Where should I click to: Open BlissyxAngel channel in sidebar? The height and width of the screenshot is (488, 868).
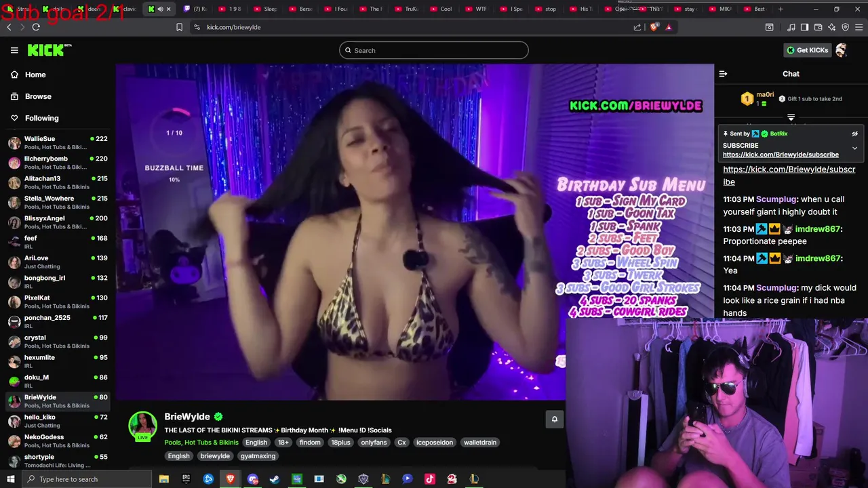pos(58,222)
